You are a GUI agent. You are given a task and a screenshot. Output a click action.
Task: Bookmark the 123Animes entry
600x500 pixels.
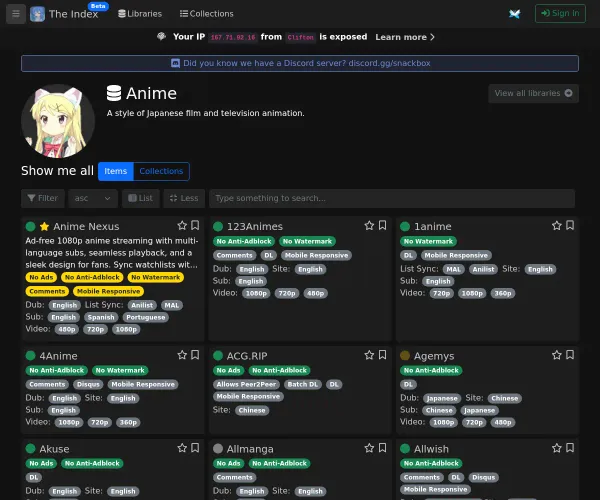tap(382, 226)
